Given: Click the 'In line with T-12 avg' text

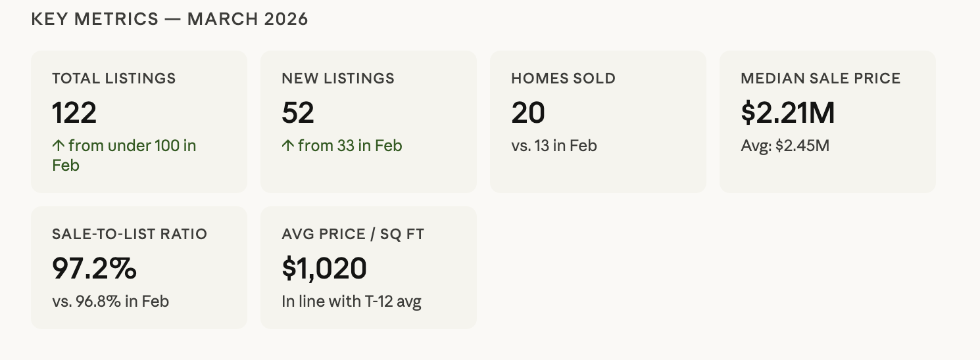Looking at the screenshot, I should click(351, 302).
